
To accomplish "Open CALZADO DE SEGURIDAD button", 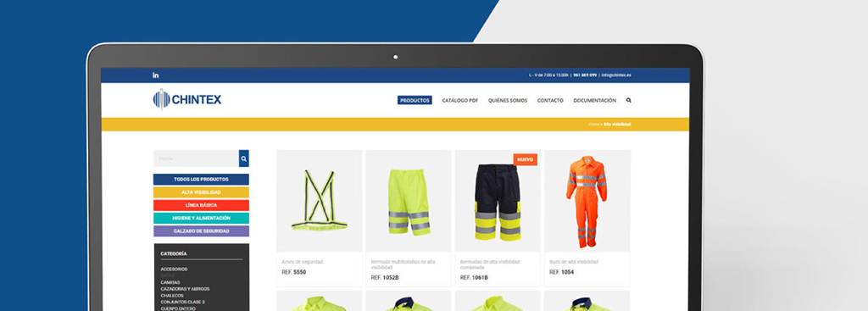I will (x=201, y=230).
